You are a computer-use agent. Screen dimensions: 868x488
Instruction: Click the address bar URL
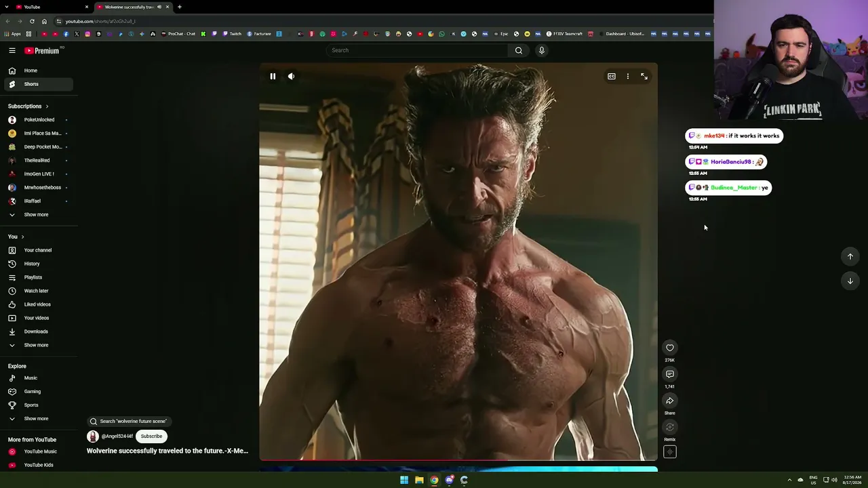point(100,21)
